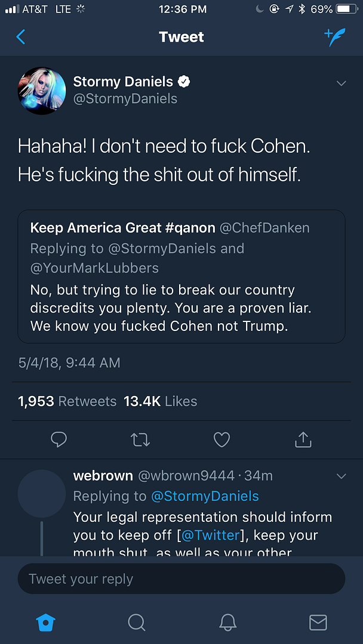
Task: Tap the 'Tweet your reply' field
Action: point(181,578)
